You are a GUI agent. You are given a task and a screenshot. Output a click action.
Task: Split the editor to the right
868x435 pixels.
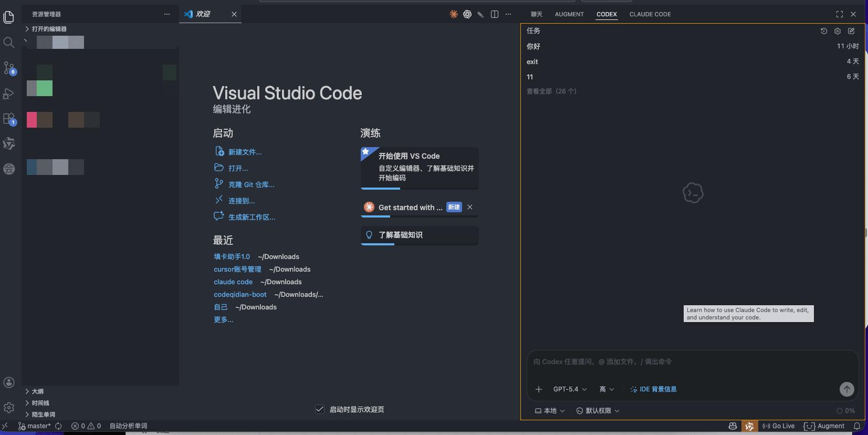click(495, 14)
